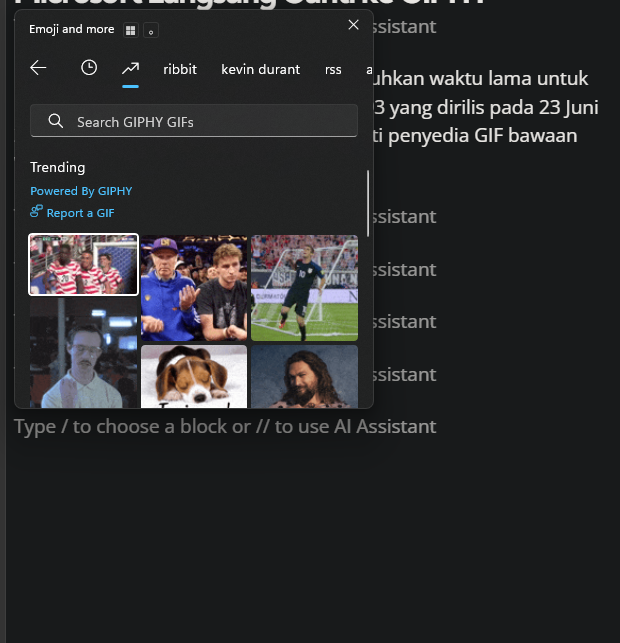This screenshot has width=620, height=643.
Task: Focus the Search GIPHY GIFs field
Action: (194, 121)
